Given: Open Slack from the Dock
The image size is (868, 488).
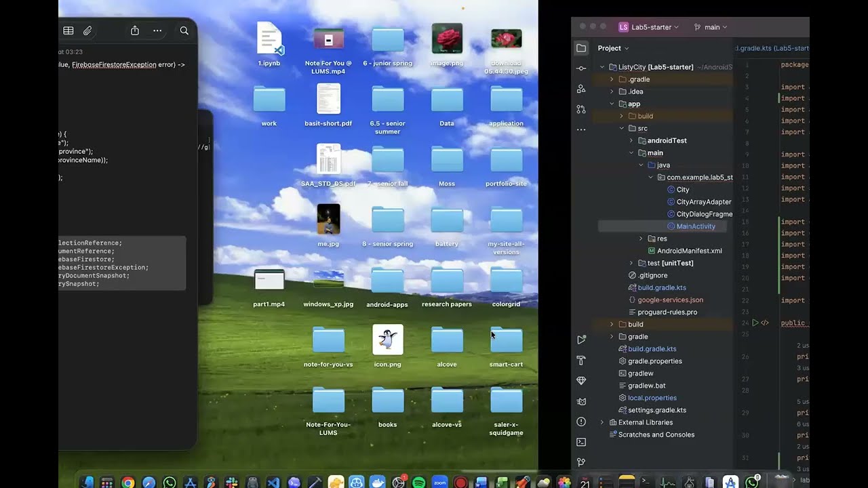Looking at the screenshot, I should [232, 483].
